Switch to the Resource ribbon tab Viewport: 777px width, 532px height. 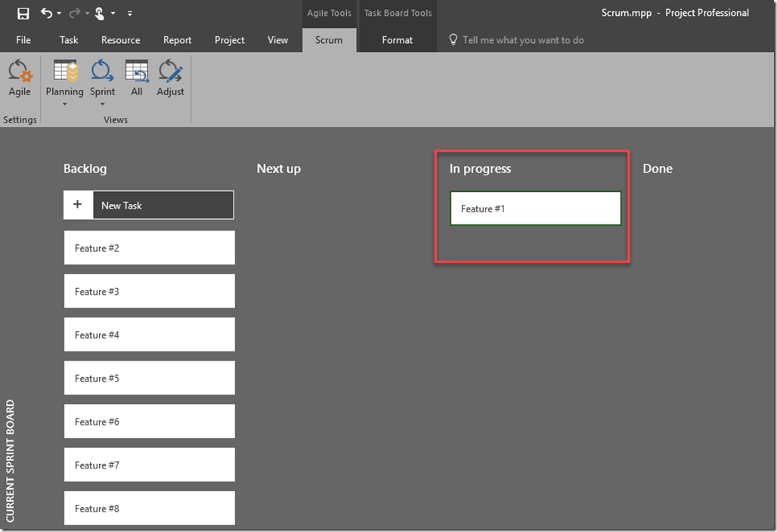pos(120,40)
